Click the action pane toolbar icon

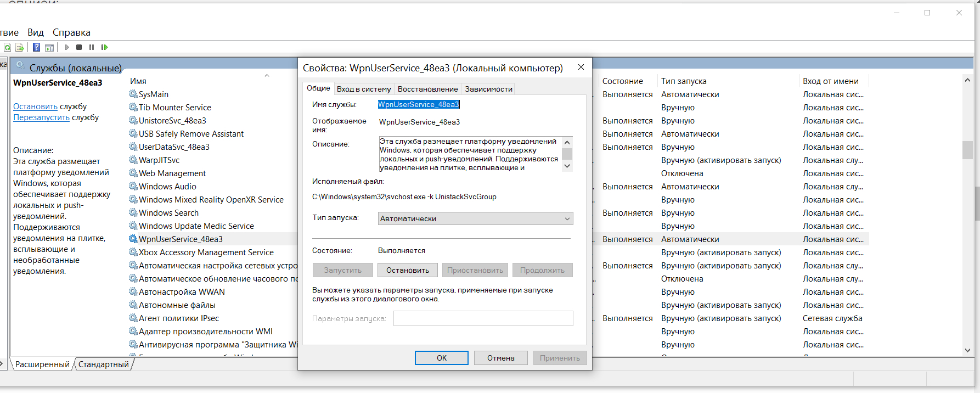pyautogui.click(x=49, y=47)
